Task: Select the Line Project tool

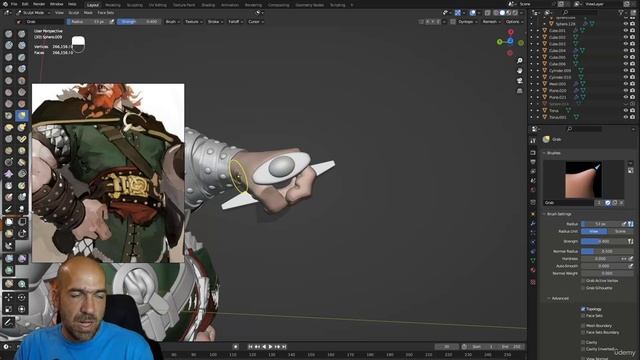Action: tap(9, 245)
